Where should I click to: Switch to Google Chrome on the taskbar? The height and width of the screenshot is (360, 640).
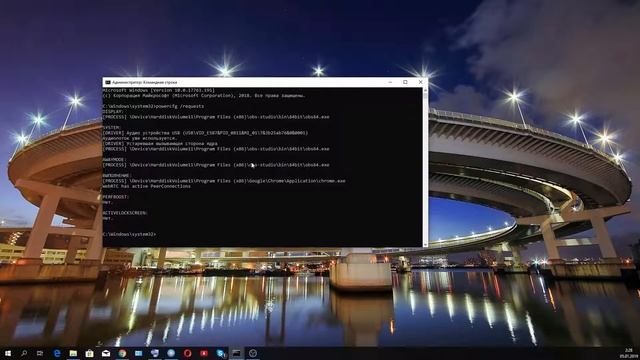click(122, 353)
